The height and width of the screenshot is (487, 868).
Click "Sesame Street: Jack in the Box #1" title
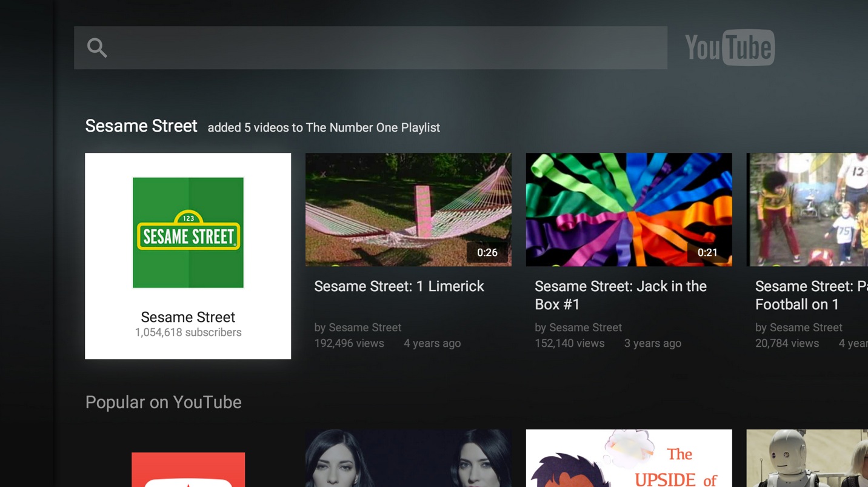tap(620, 295)
